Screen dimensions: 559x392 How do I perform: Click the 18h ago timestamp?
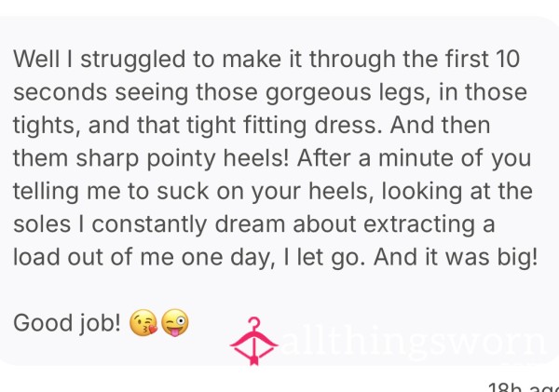524,387
